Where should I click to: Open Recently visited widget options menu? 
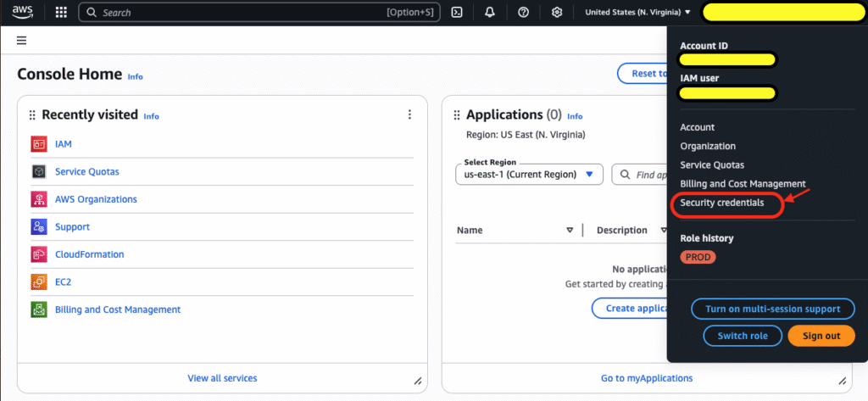(x=409, y=114)
